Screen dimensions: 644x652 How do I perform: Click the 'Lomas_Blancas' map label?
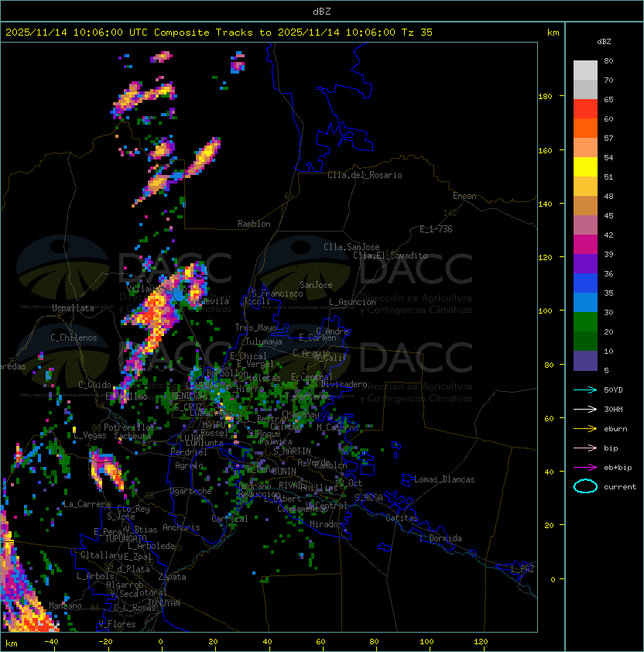coord(444,479)
